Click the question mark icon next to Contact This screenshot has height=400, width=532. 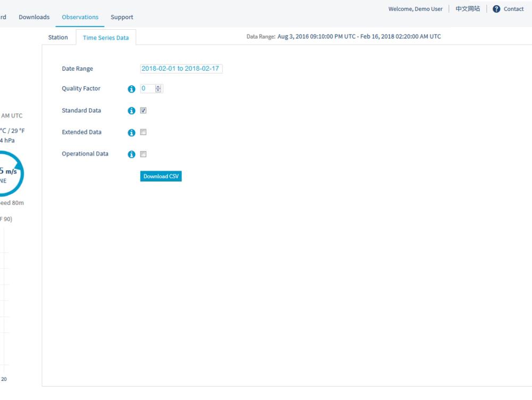(496, 9)
